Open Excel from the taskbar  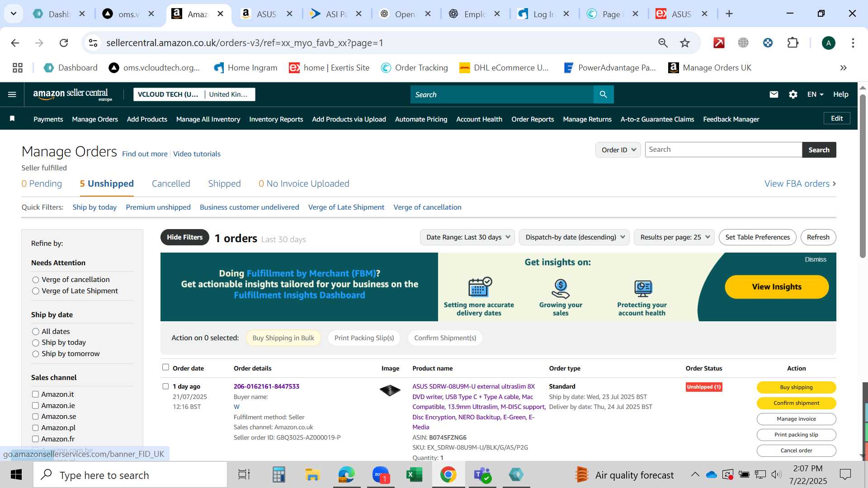[414, 475]
